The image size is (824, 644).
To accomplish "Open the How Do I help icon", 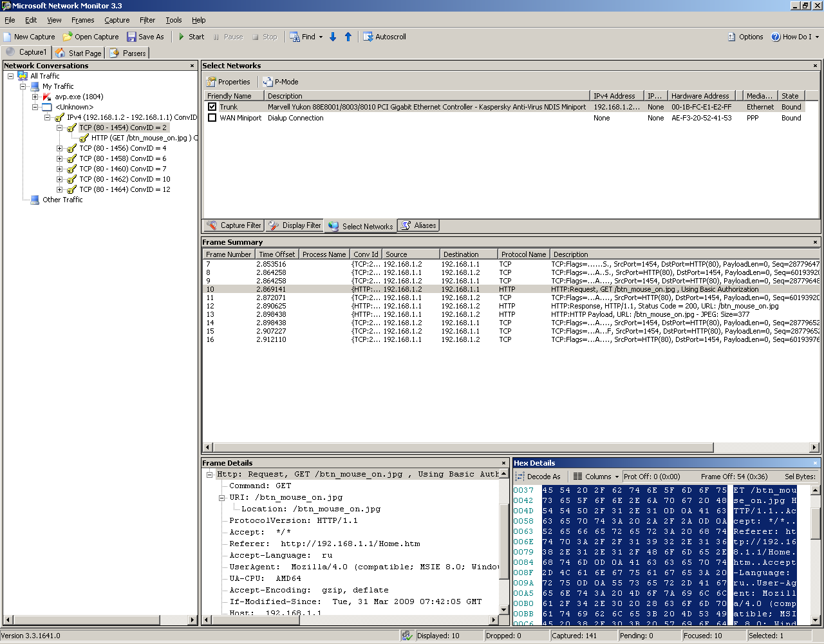I will point(776,37).
